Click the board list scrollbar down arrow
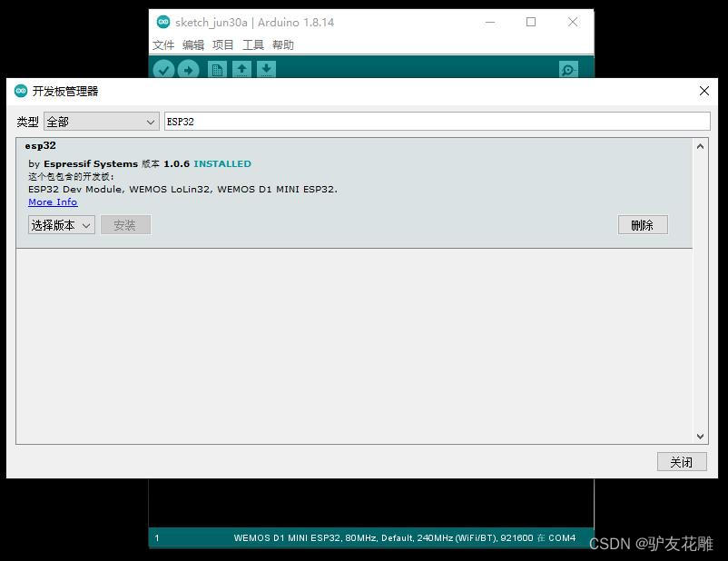 point(700,436)
